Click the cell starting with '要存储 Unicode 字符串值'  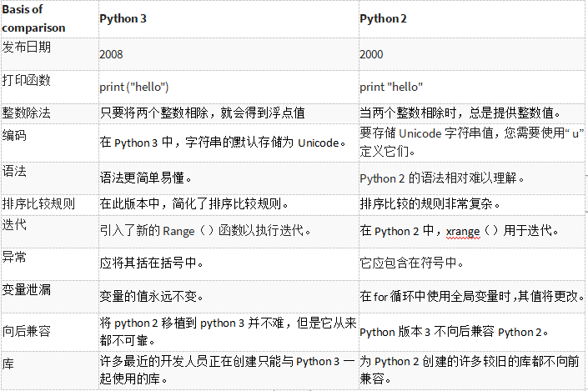(x=472, y=143)
